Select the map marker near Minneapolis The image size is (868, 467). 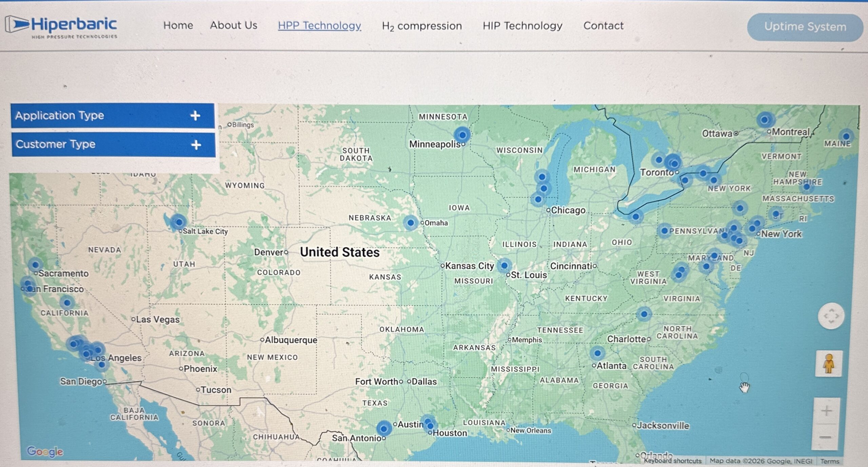tap(462, 135)
